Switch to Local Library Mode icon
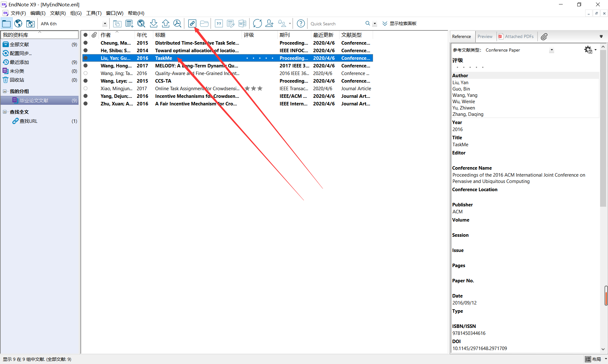This screenshot has height=364, width=608. [x=6, y=23]
